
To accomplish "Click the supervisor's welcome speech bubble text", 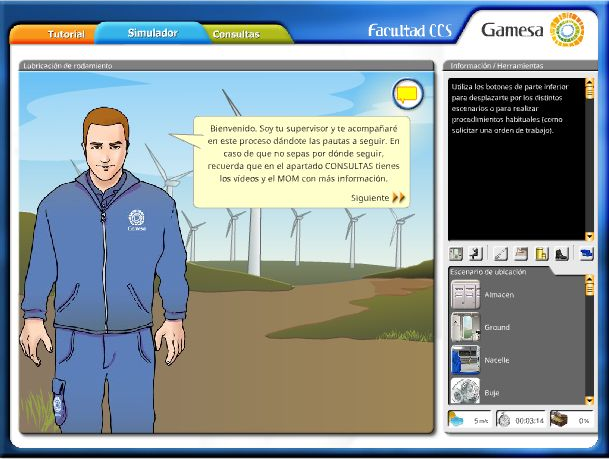I will 303,153.
